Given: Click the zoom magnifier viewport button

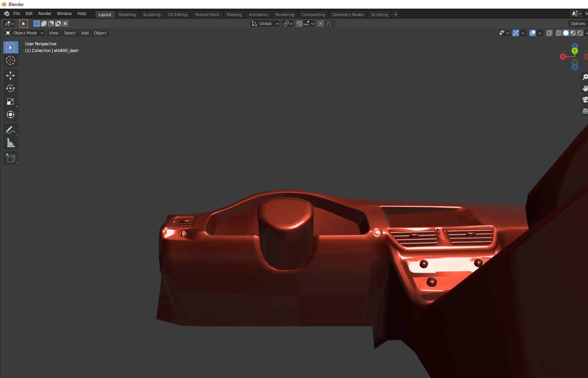Looking at the screenshot, I should pos(585,77).
